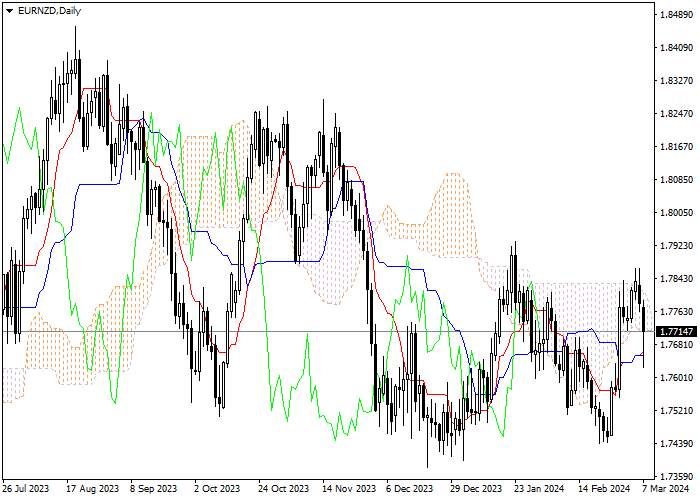Select the 1.77630 price axis label

676,312
